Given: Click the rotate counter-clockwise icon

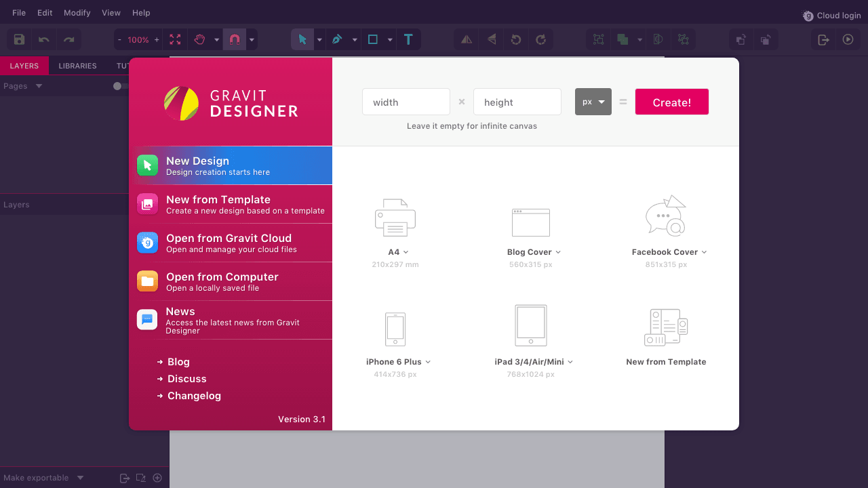Looking at the screenshot, I should (x=516, y=40).
